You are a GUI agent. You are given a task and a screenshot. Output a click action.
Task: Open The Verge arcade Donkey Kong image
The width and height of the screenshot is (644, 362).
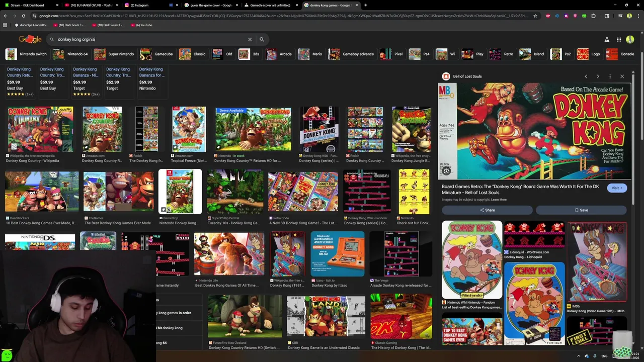point(401,254)
